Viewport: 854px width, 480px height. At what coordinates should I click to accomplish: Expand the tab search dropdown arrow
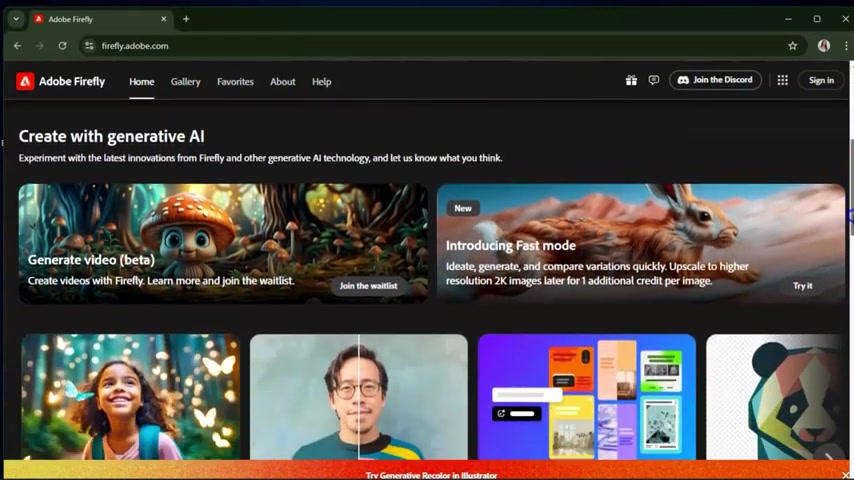click(x=16, y=19)
